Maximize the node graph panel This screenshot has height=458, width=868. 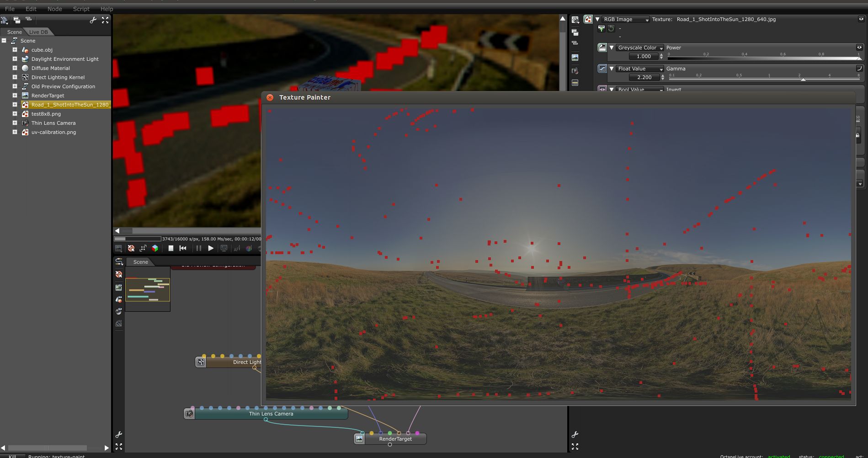coord(119,447)
